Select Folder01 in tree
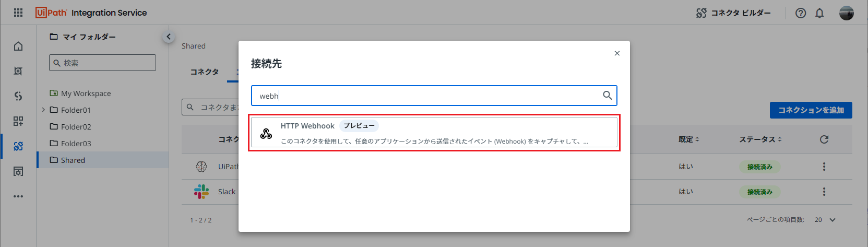 pos(76,110)
